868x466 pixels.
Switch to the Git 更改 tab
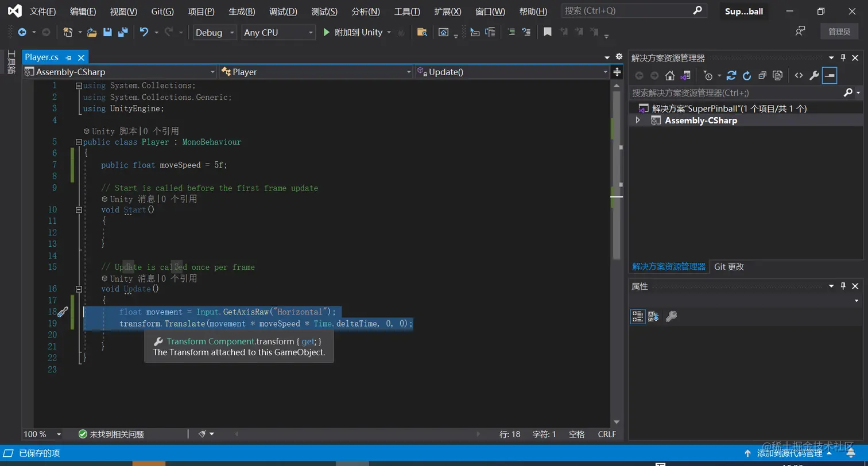[728, 267]
